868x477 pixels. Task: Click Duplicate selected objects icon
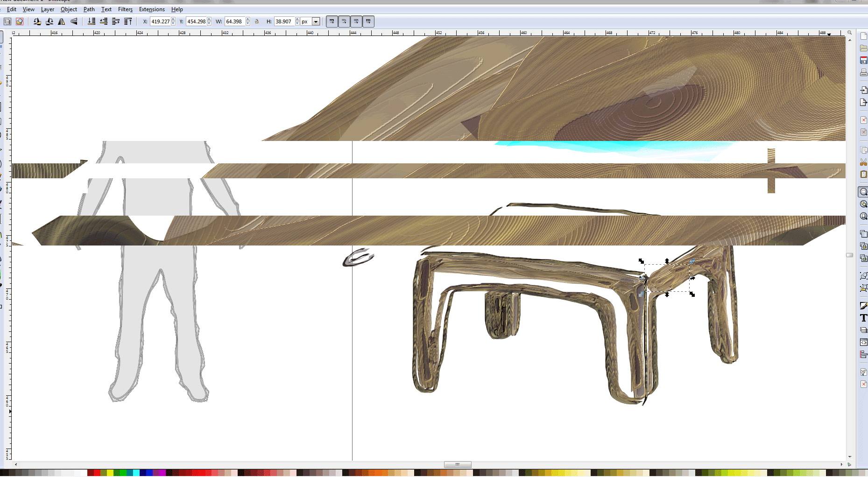pos(863,234)
